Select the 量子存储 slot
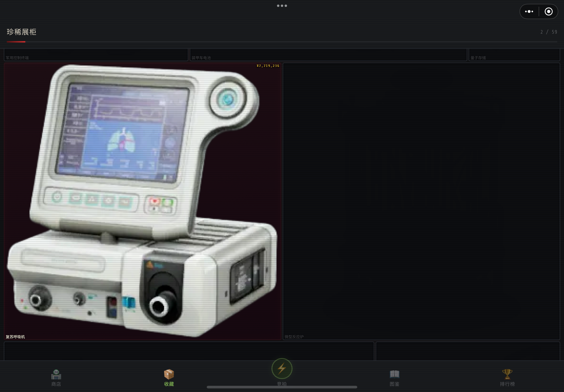This screenshot has height=392, width=564. [514, 55]
